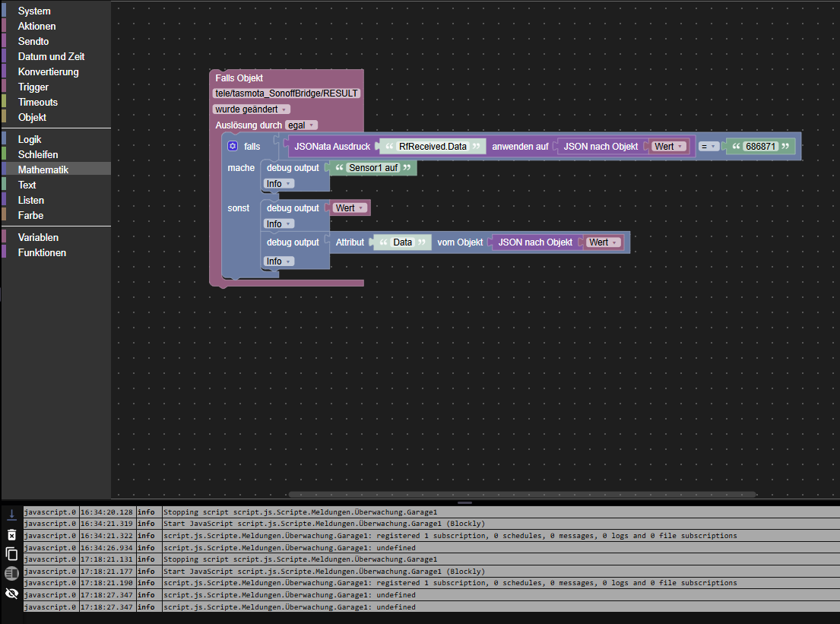Select the 'Falls Objekt' trigger block

tap(239, 78)
